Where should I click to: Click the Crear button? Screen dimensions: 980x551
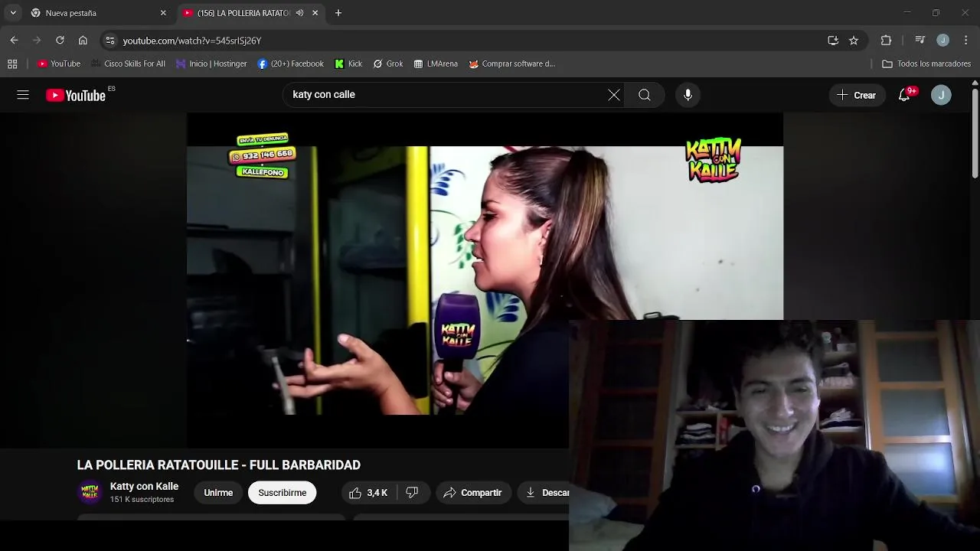(x=856, y=95)
